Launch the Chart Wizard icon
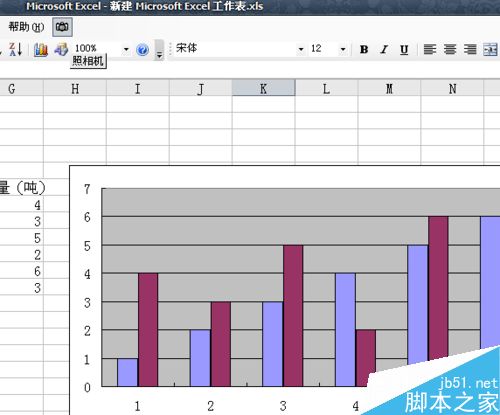500x415 pixels. [x=41, y=50]
